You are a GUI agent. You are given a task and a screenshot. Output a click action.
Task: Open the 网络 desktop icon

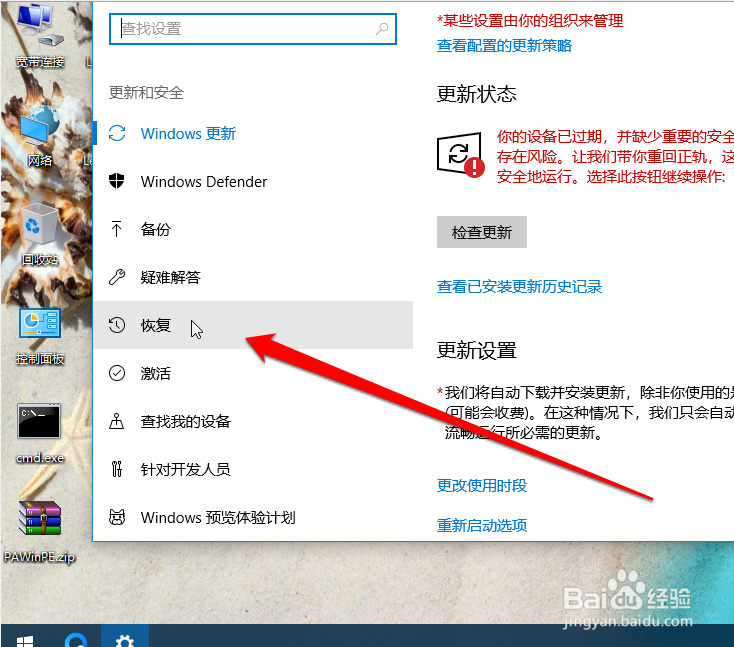click(x=40, y=136)
